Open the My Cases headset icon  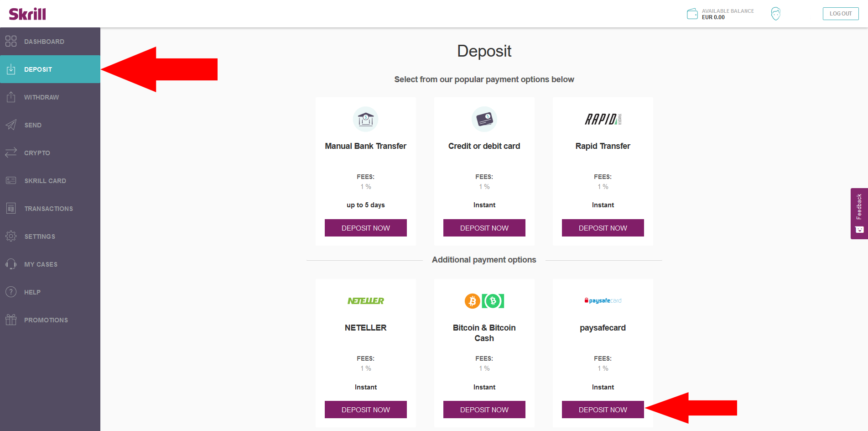[11, 264]
